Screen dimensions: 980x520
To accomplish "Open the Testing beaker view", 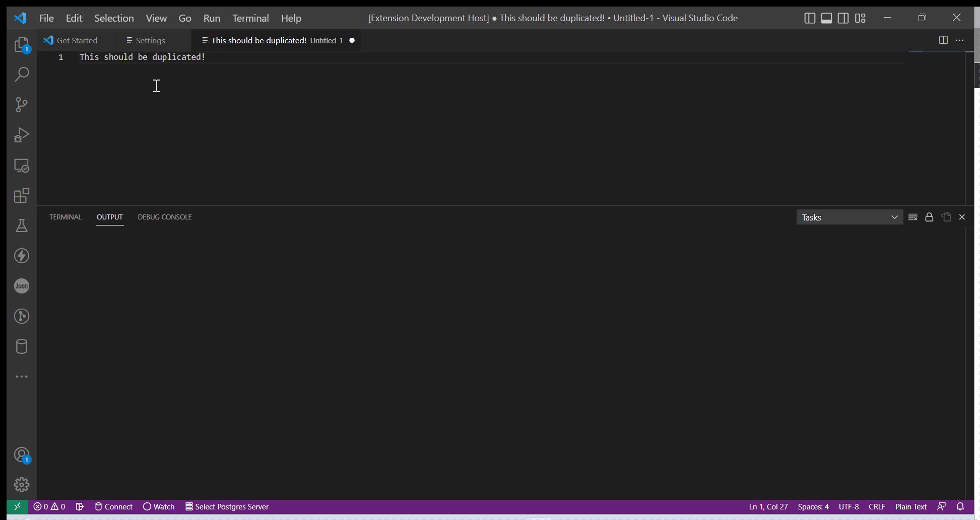I will (x=22, y=225).
